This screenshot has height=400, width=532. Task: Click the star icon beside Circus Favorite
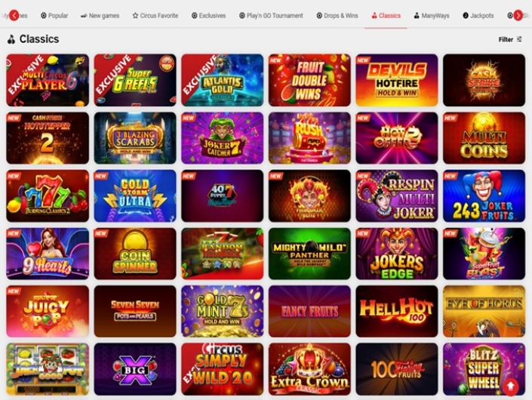[x=135, y=16]
